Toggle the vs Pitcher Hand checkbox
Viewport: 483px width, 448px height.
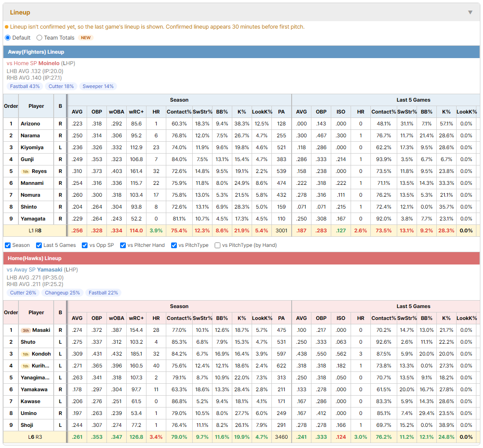[x=123, y=245]
